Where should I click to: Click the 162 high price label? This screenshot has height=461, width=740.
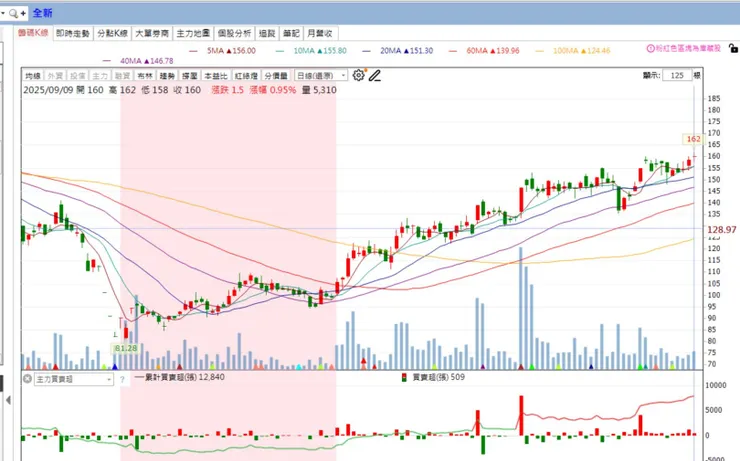click(693, 139)
